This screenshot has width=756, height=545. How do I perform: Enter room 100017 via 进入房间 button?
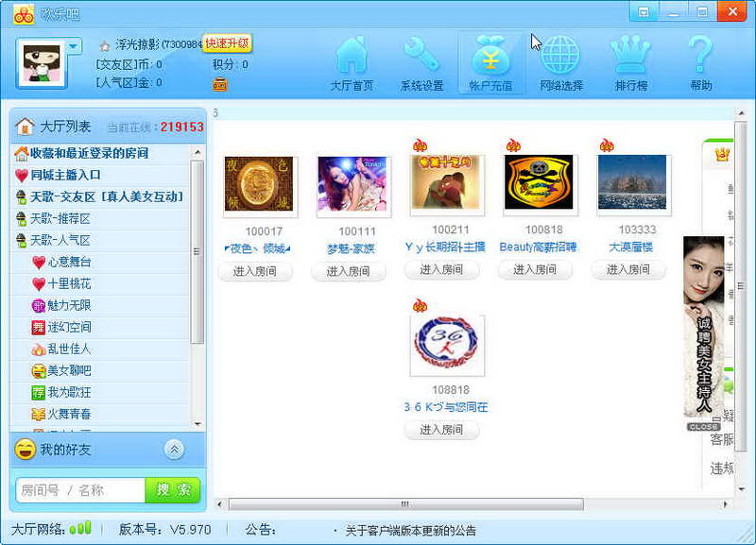[255, 271]
